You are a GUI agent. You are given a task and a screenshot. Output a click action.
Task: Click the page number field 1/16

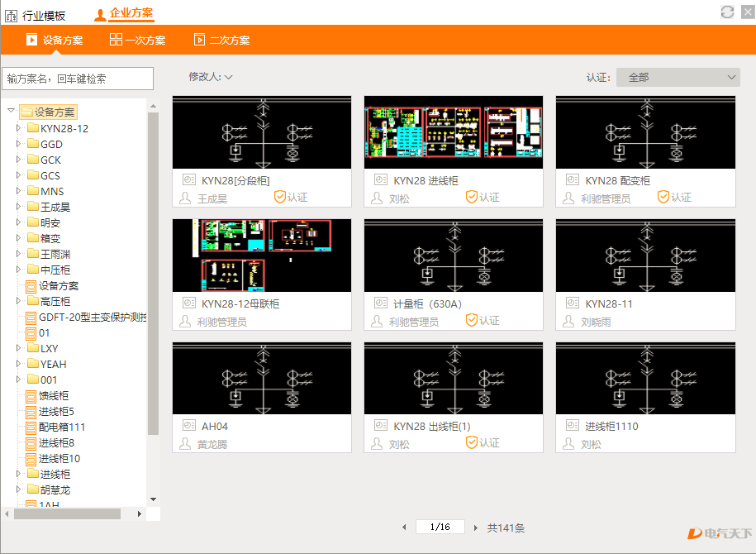point(440,527)
